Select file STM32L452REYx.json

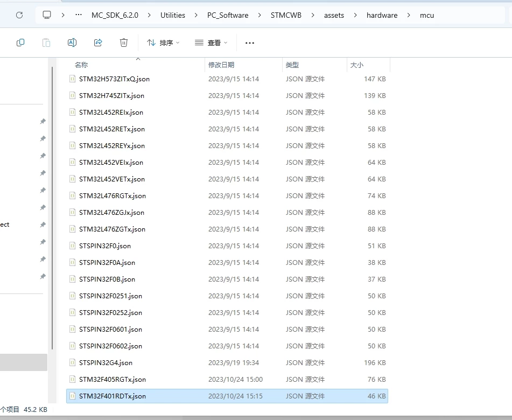pos(227,146)
